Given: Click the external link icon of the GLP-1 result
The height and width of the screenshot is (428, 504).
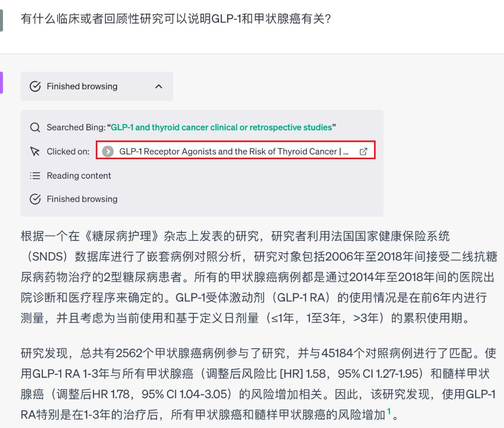Looking at the screenshot, I should point(363,152).
